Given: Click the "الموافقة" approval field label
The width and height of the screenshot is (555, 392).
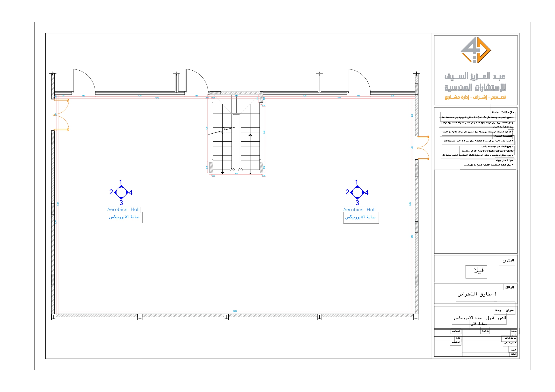Looking at the screenshot, I should tap(513, 354).
